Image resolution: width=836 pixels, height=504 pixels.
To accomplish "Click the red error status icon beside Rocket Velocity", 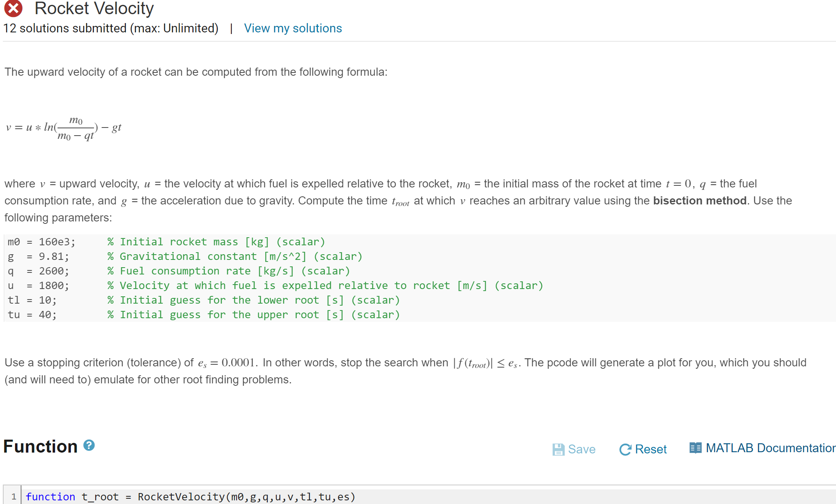I will point(13,8).
